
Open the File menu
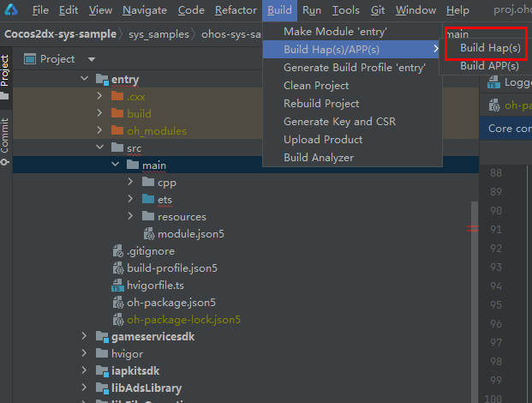[x=40, y=10]
